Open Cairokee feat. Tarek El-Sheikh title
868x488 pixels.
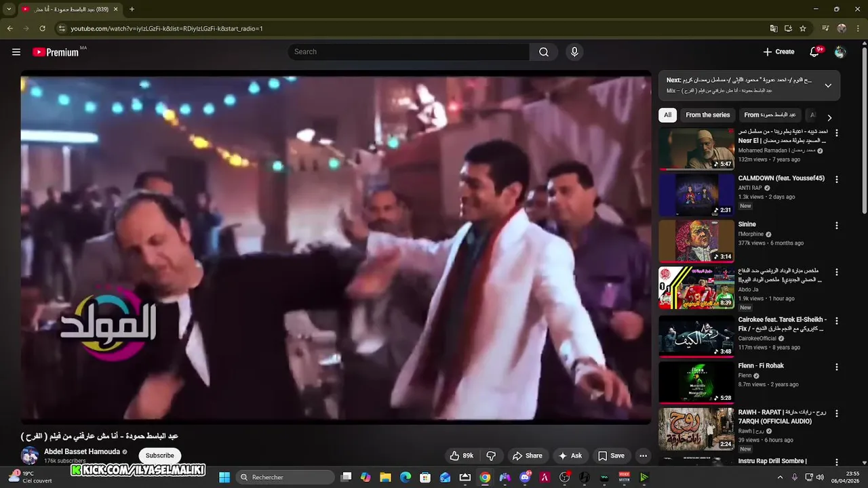pos(781,325)
